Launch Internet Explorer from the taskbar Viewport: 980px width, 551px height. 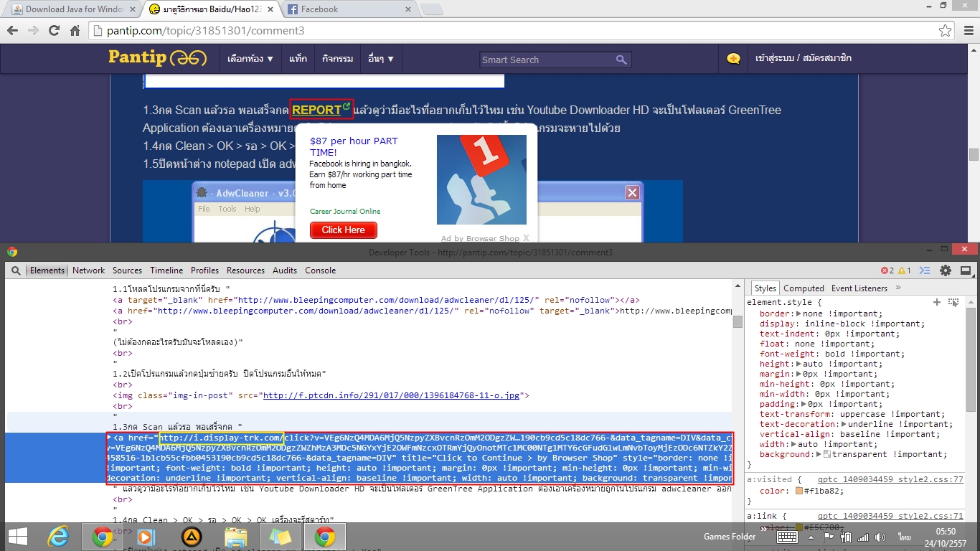pos(57,537)
